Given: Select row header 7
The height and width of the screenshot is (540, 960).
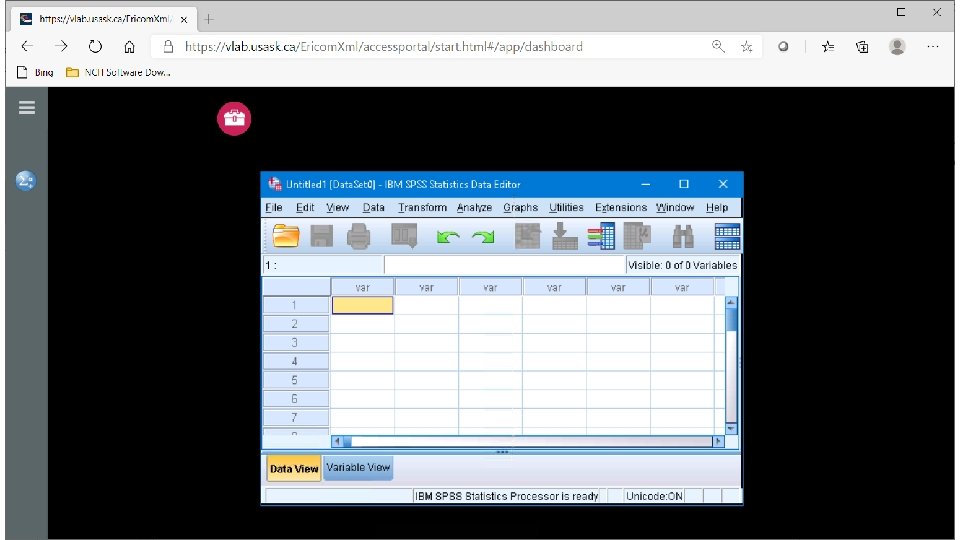Looking at the screenshot, I should pos(296,418).
